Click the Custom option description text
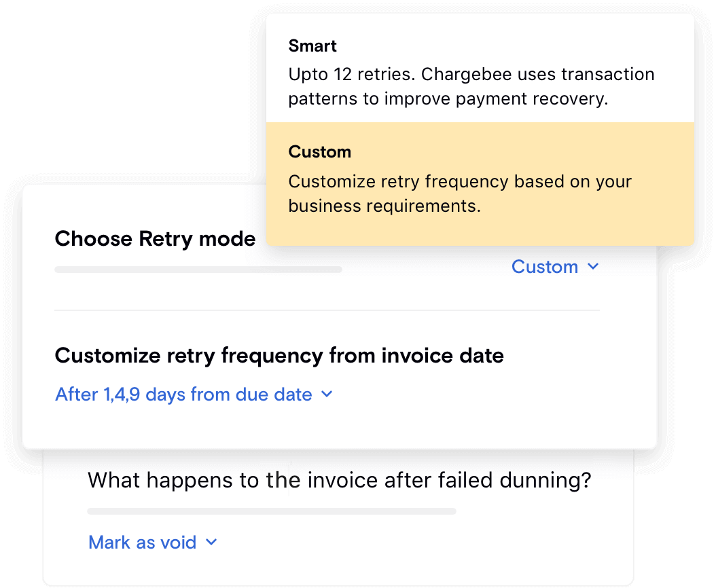The image size is (716, 588). [x=459, y=194]
